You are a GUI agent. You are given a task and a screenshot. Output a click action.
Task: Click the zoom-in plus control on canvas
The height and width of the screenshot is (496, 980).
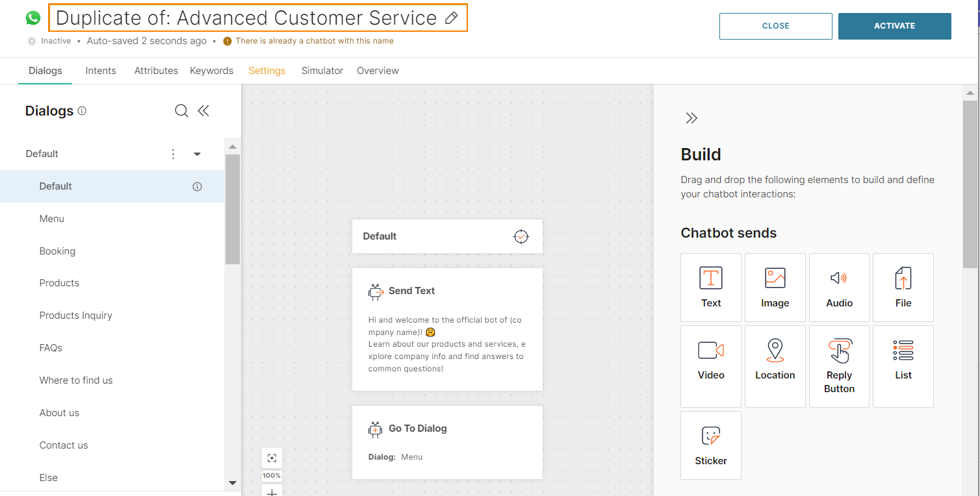point(272,491)
